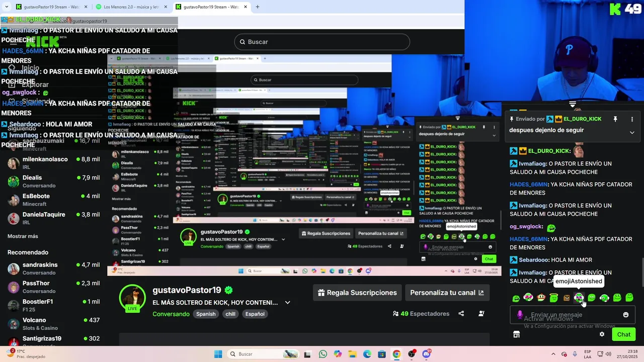Open Microsoft Store from the taskbar
Screen dimensions: 644x362
pyautogui.click(x=382, y=354)
